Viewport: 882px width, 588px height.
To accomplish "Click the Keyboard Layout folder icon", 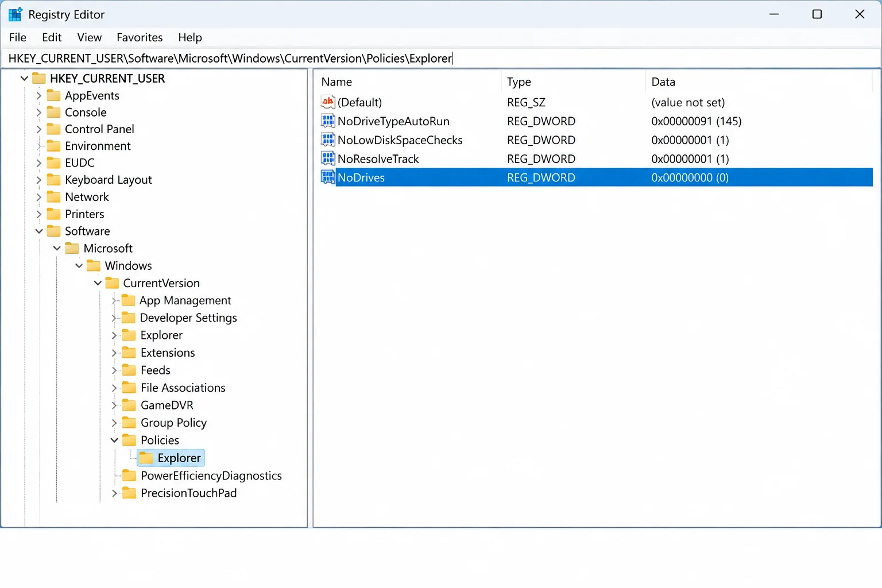I will point(54,180).
